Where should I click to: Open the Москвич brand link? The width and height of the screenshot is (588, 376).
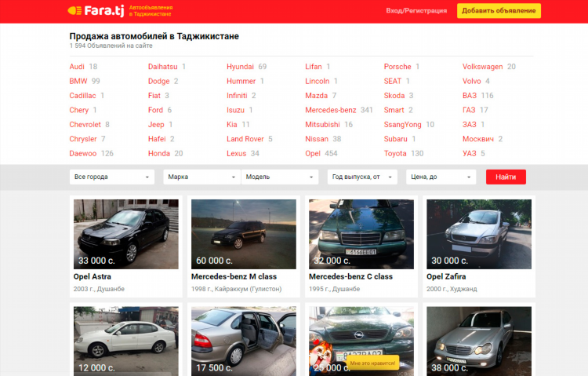coord(478,139)
